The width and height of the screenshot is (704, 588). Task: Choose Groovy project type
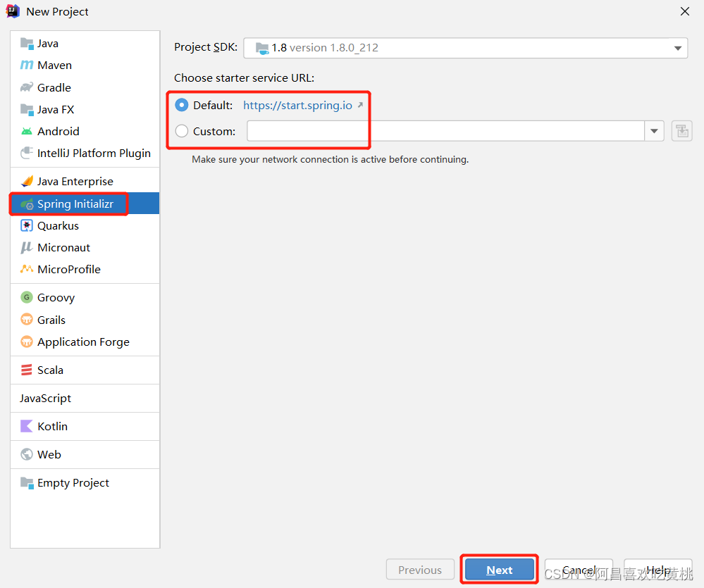click(x=85, y=297)
